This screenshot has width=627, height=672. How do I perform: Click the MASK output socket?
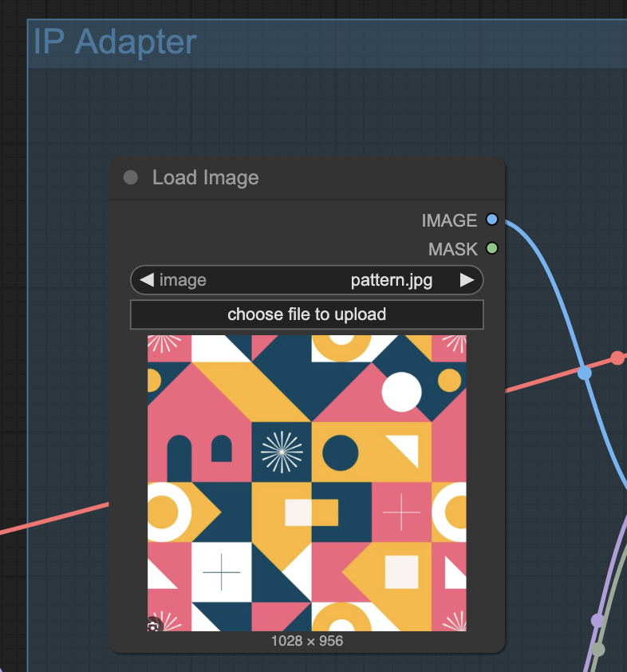492,248
